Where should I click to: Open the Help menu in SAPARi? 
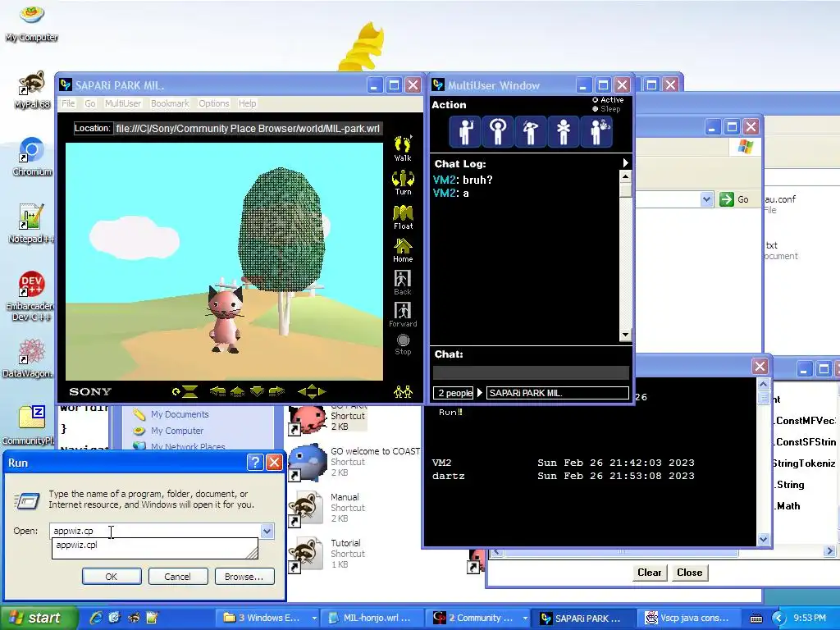(247, 103)
